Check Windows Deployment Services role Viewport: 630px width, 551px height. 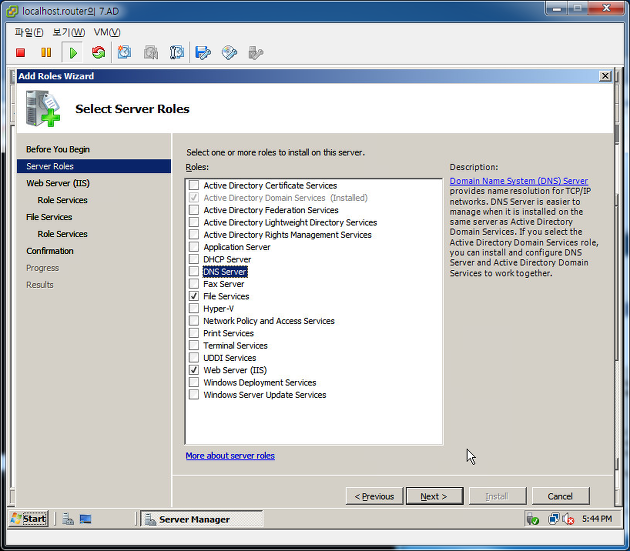tap(194, 383)
